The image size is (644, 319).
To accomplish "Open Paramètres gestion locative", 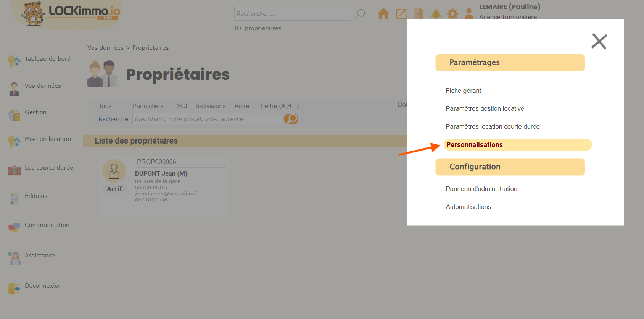I will 485,108.
